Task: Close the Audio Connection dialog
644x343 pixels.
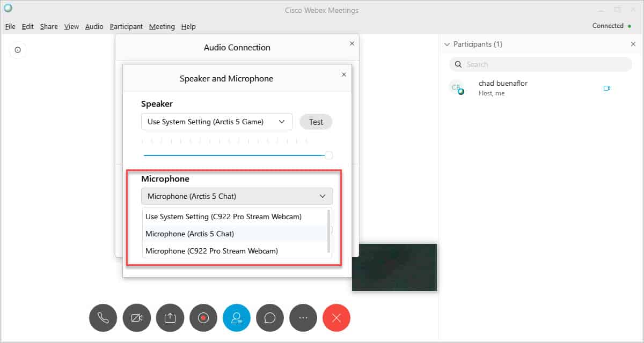Action: pos(352,43)
